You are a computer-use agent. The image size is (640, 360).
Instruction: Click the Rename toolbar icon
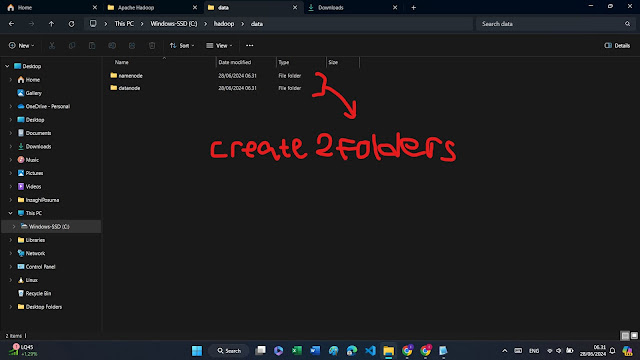click(x=112, y=45)
